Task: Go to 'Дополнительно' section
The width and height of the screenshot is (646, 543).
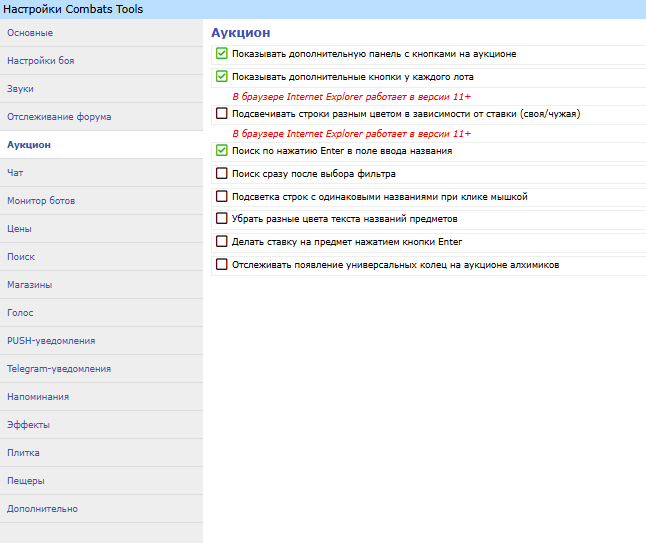Action: point(42,509)
